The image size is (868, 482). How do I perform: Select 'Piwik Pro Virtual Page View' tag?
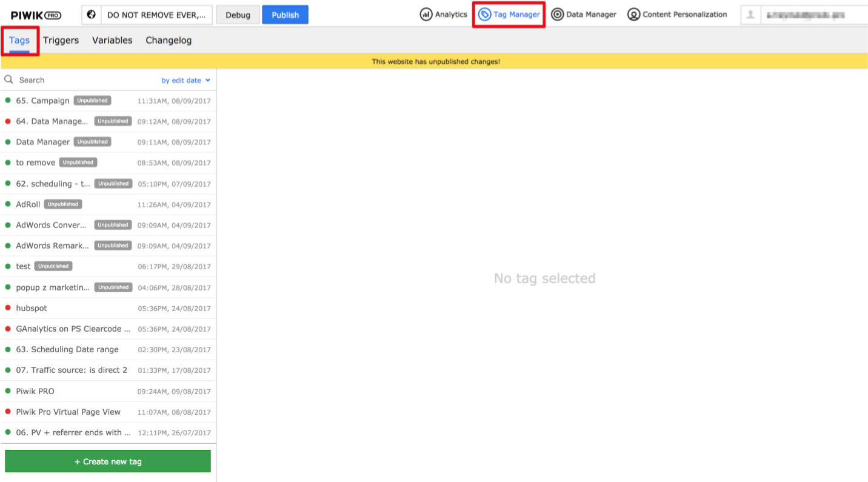[109, 412]
